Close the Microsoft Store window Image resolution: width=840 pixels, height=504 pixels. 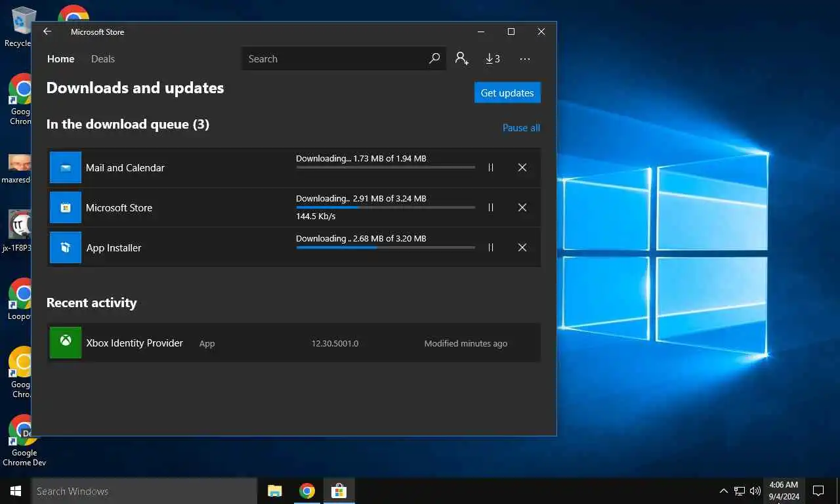click(541, 31)
